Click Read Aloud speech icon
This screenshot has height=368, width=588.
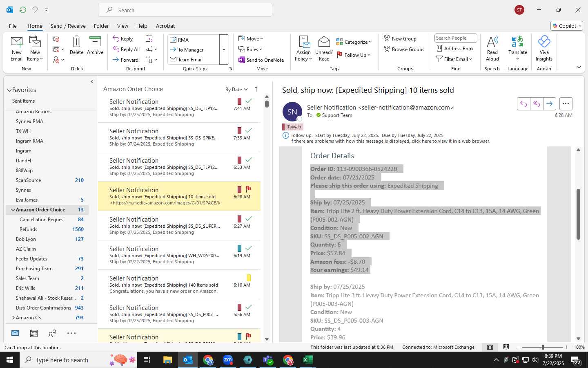[492, 48]
